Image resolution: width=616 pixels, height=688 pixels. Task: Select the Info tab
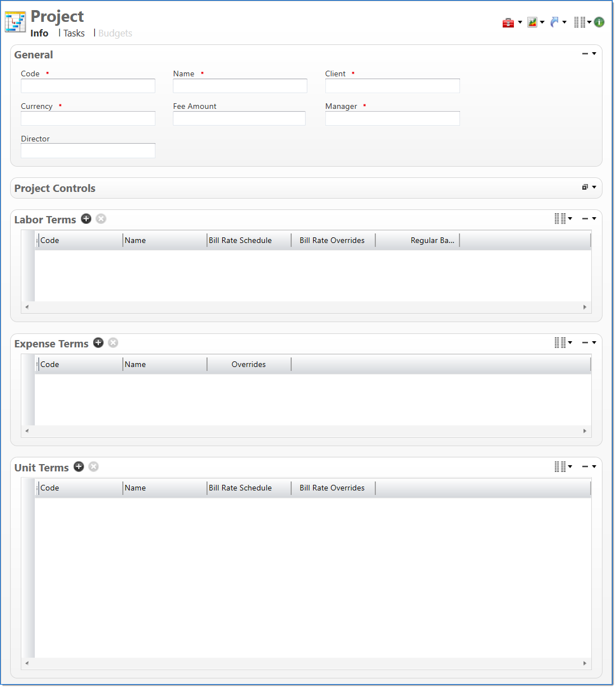(39, 34)
